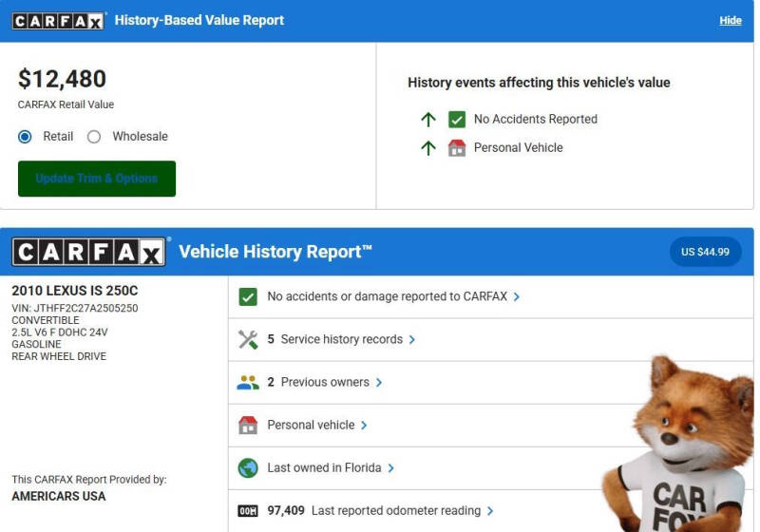Expand the Service history records chevron
This screenshot has height=532, width=760.
[412, 340]
